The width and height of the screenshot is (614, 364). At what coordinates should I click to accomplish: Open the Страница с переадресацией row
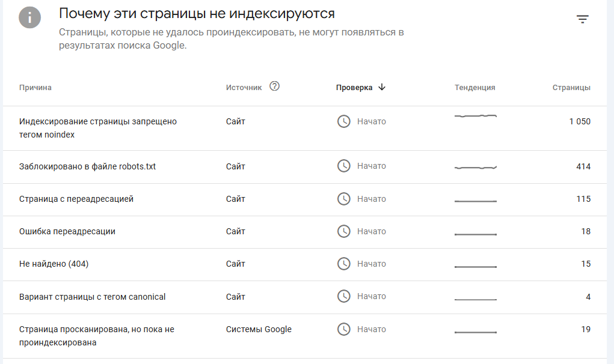pos(76,199)
